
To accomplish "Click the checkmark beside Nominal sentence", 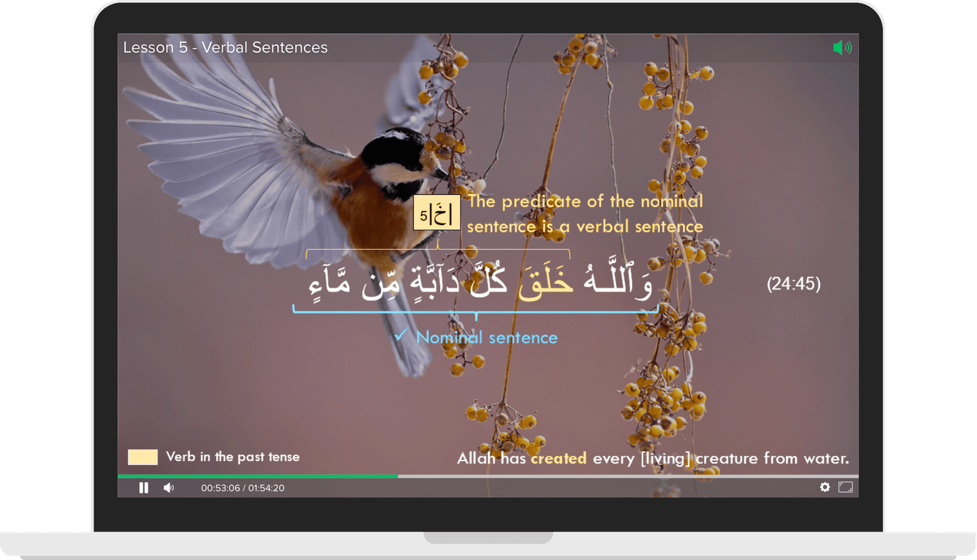I will [x=402, y=335].
